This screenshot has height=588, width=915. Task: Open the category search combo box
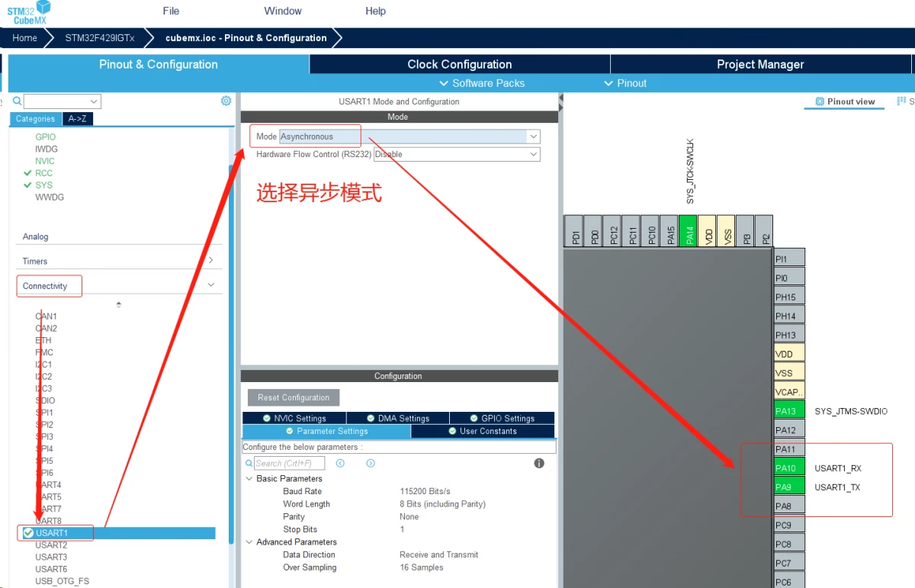[x=62, y=101]
